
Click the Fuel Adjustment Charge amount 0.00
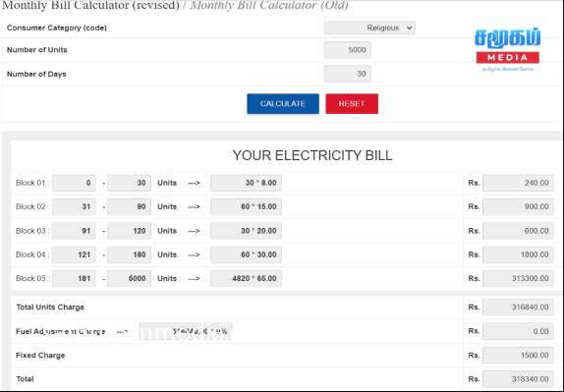518,331
